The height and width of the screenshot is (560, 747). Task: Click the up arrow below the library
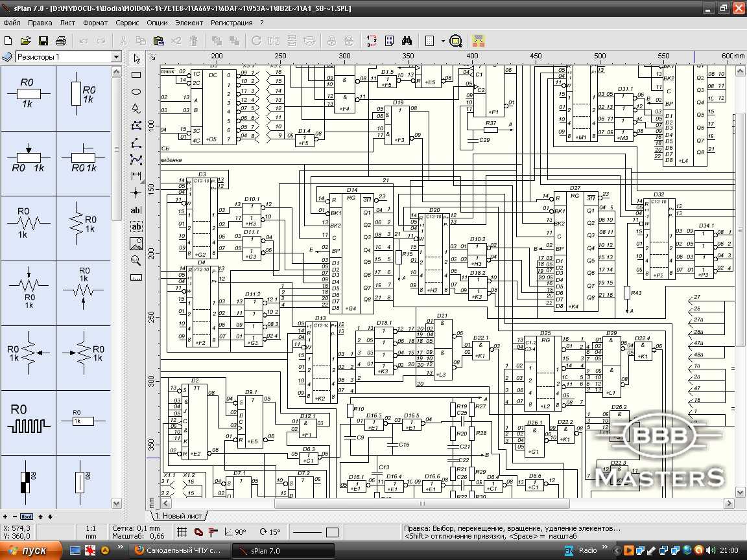pyautogui.click(x=40, y=517)
